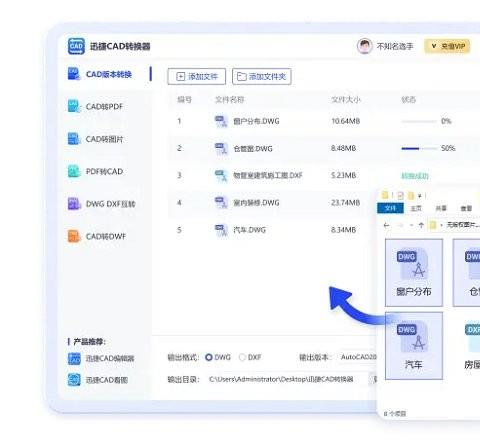Open the CAD转图片 tool in sidebar

coord(95,139)
